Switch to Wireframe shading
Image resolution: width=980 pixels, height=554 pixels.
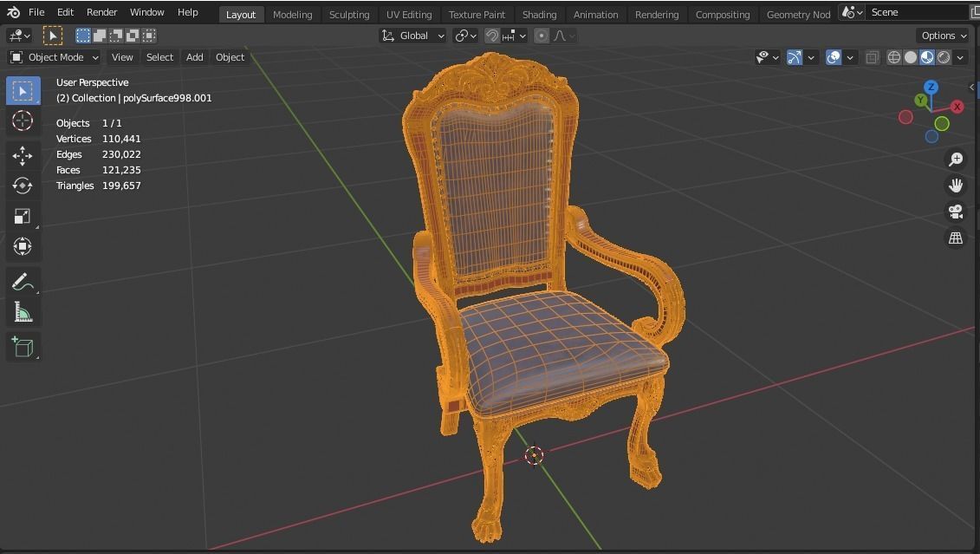[894, 57]
